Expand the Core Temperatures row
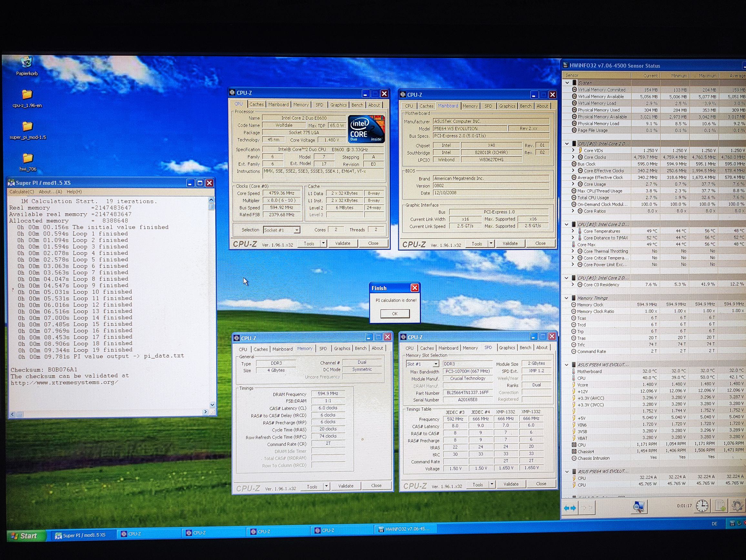Viewport: 746px width, 560px height. (x=573, y=231)
